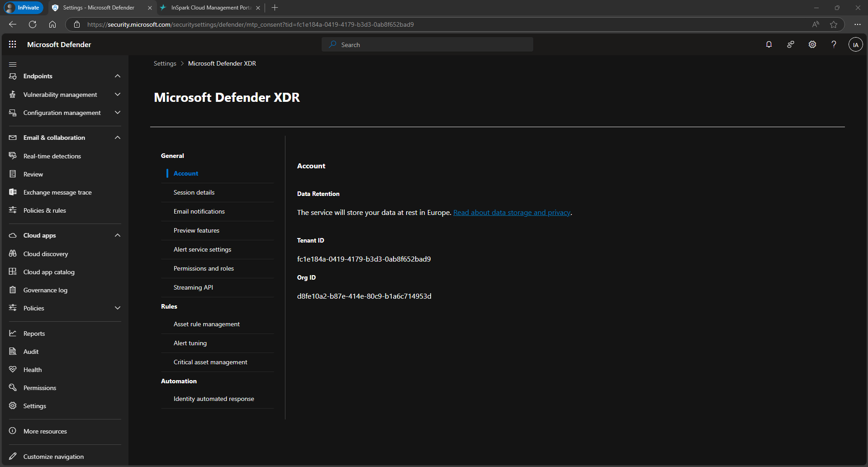Add this page to favorites
The image size is (868, 467).
point(834,24)
